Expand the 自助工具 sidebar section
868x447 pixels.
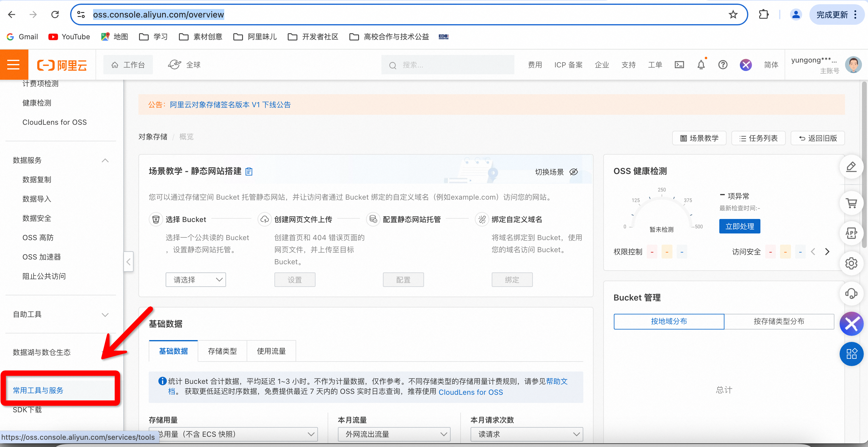click(x=105, y=315)
